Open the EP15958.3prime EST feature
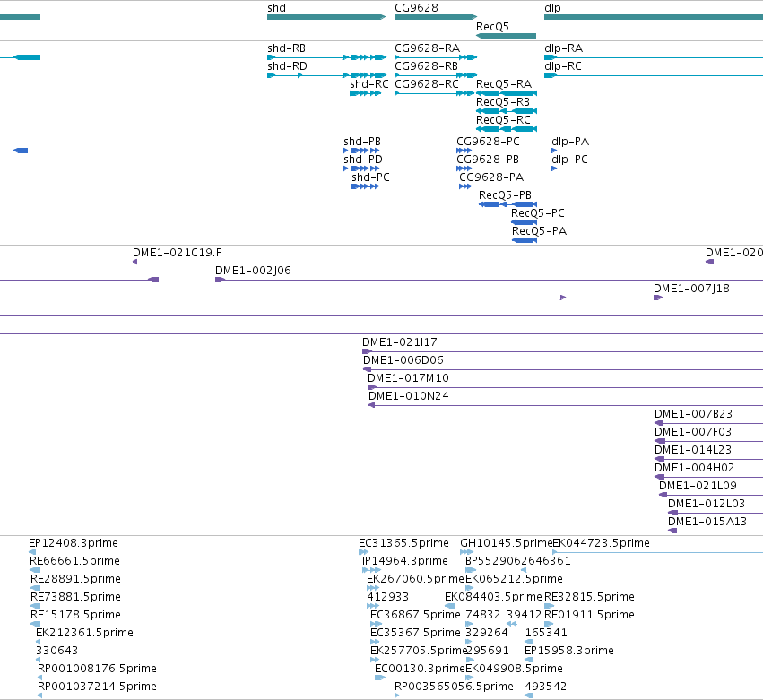This screenshot has width=763, height=700. click(x=528, y=660)
